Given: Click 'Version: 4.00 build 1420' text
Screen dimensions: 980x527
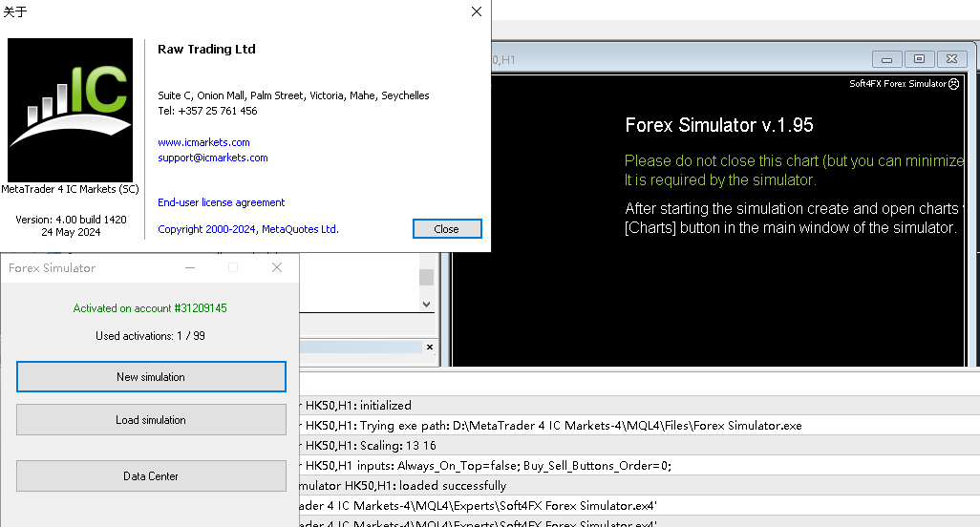Looking at the screenshot, I should (71, 220).
